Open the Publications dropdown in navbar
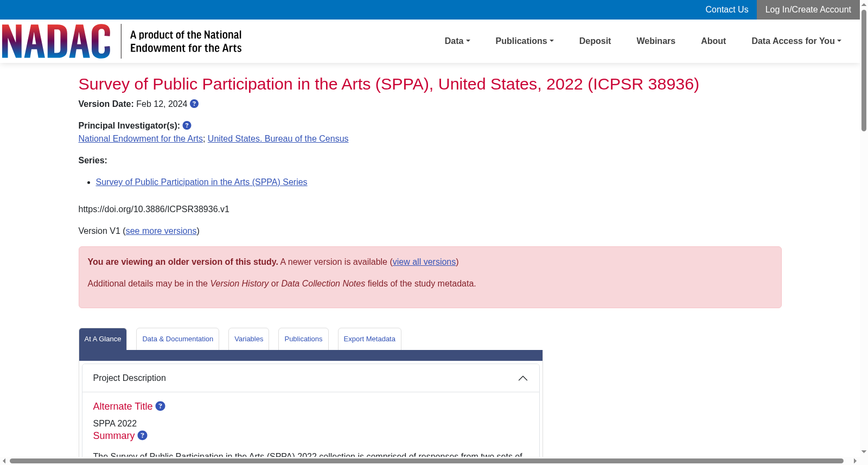The height and width of the screenshot is (465, 868). tap(525, 41)
